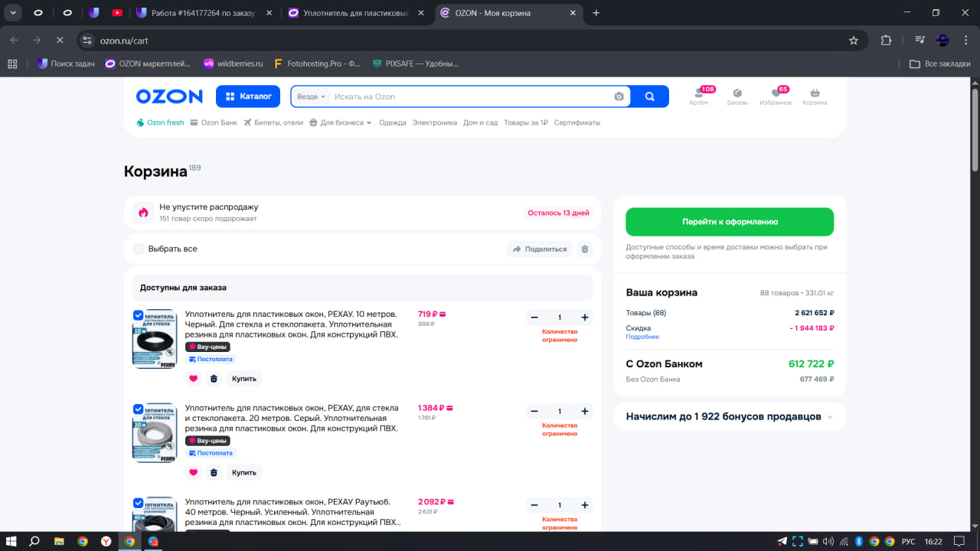Open the volume tray icon
The height and width of the screenshot is (551, 980).
click(x=828, y=541)
